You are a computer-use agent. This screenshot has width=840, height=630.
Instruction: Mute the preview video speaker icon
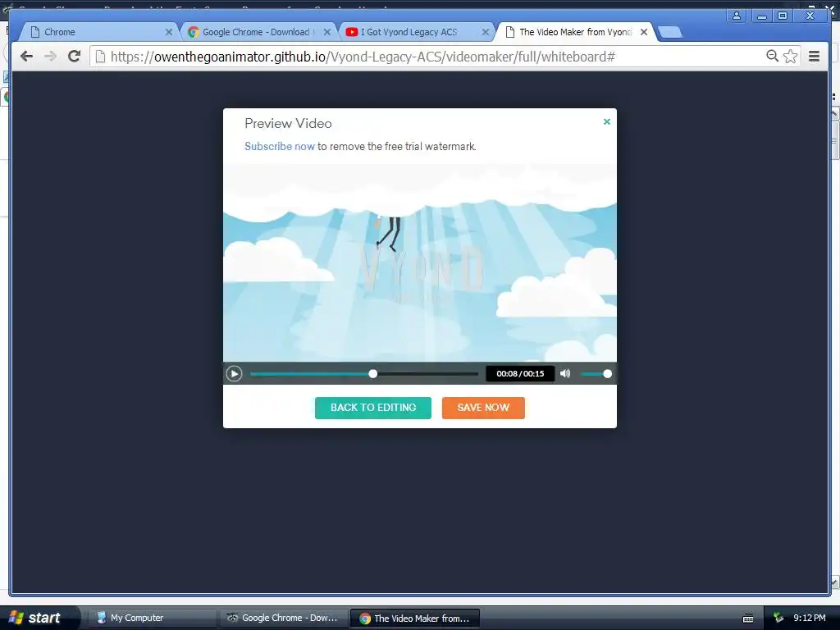tap(565, 373)
